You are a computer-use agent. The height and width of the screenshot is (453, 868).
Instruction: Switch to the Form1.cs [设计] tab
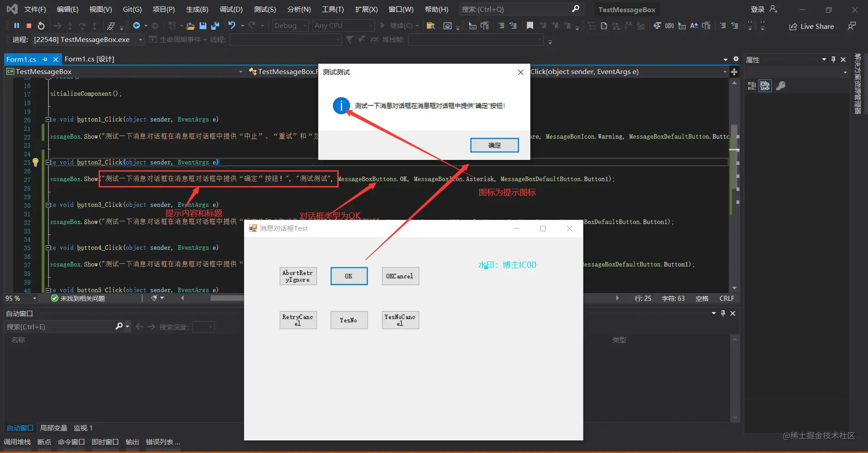(90, 59)
